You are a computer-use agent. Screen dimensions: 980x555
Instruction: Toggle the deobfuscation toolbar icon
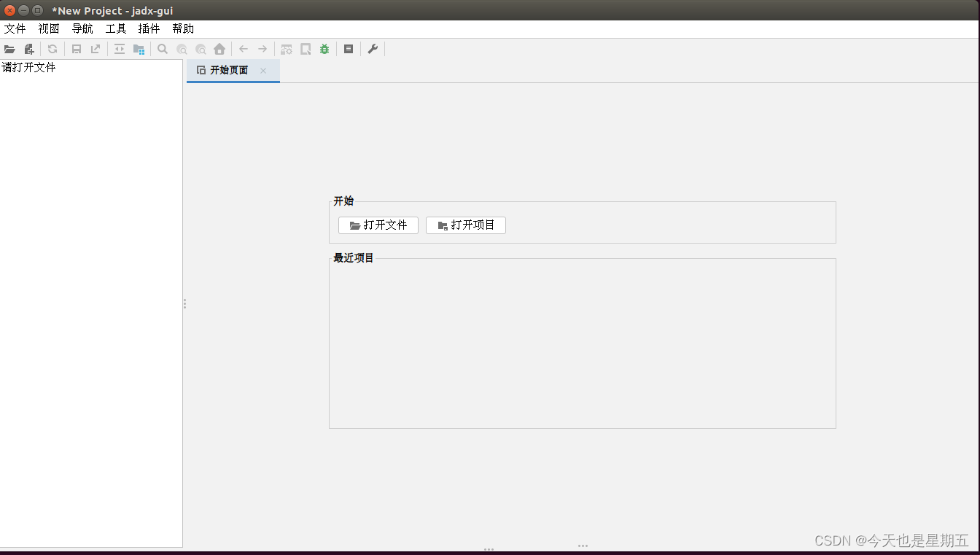287,49
